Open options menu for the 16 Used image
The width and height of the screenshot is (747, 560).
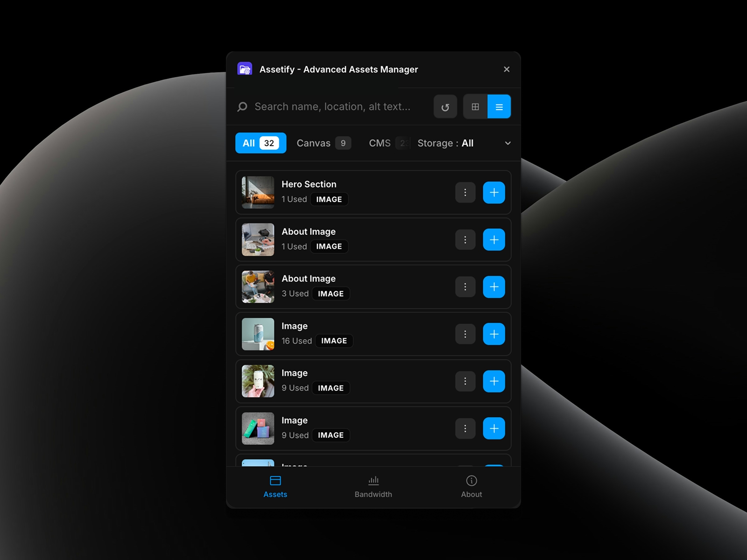(465, 334)
